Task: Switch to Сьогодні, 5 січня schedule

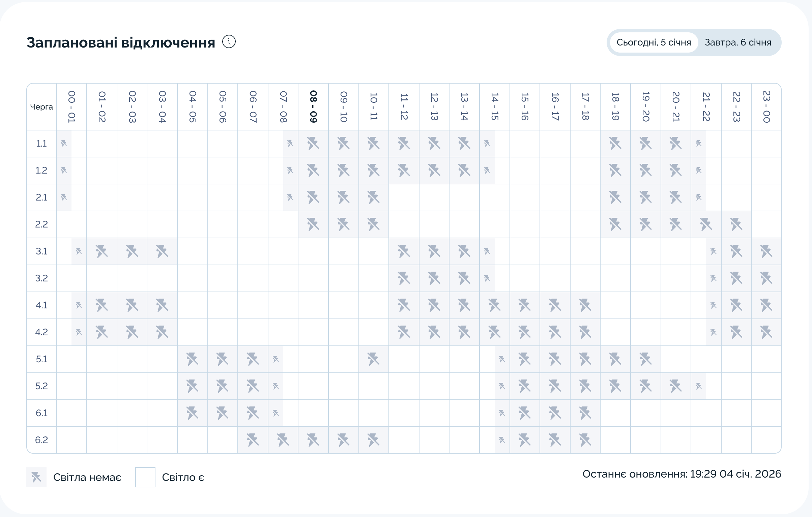Action: [x=654, y=42]
